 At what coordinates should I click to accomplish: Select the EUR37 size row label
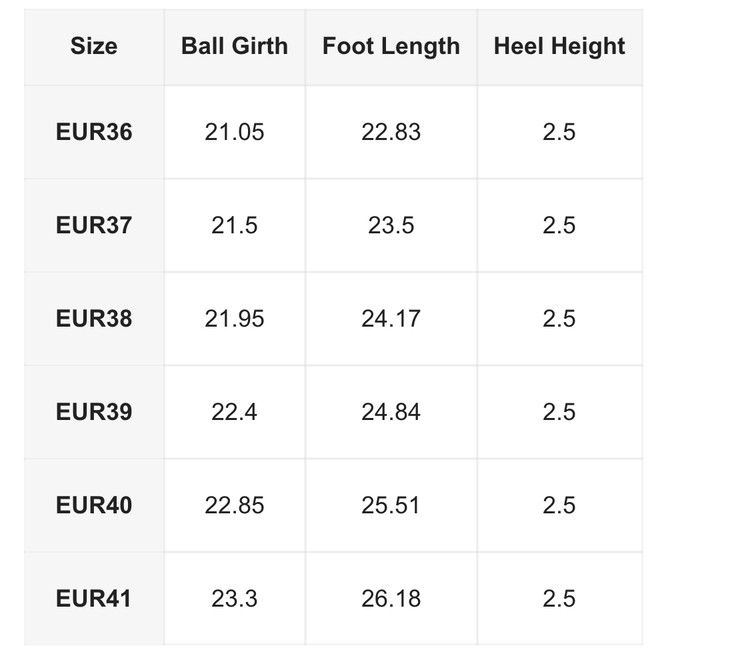94,225
